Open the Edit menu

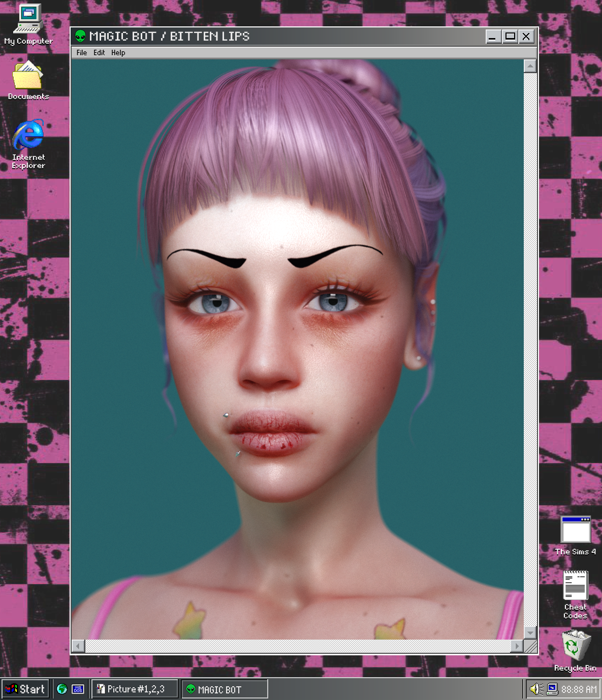click(99, 52)
